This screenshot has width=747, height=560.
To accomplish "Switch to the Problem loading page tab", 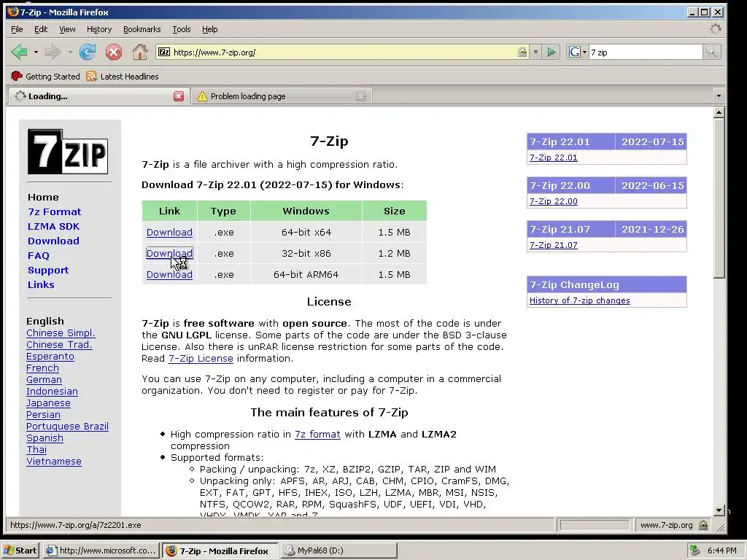I will tap(281, 96).
